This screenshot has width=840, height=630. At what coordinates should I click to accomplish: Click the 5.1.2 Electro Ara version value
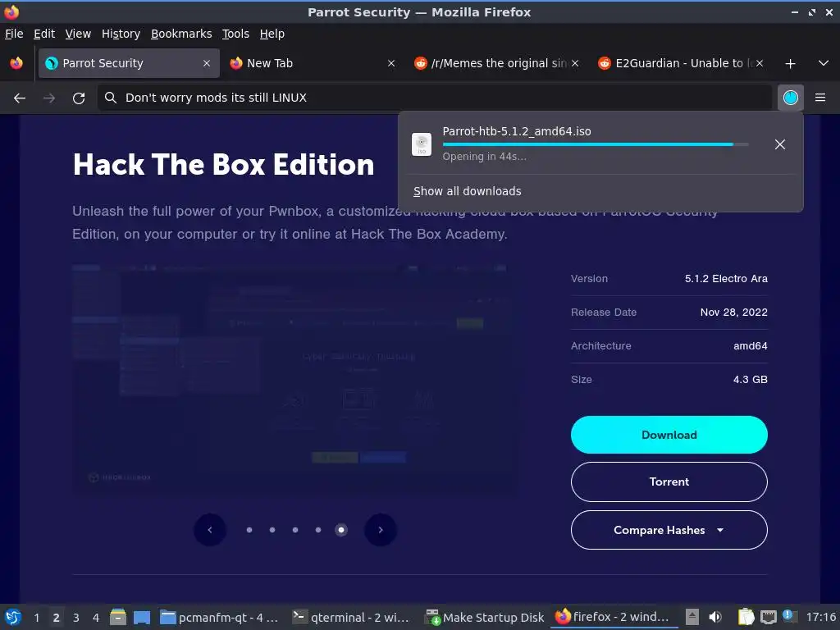[726, 279]
